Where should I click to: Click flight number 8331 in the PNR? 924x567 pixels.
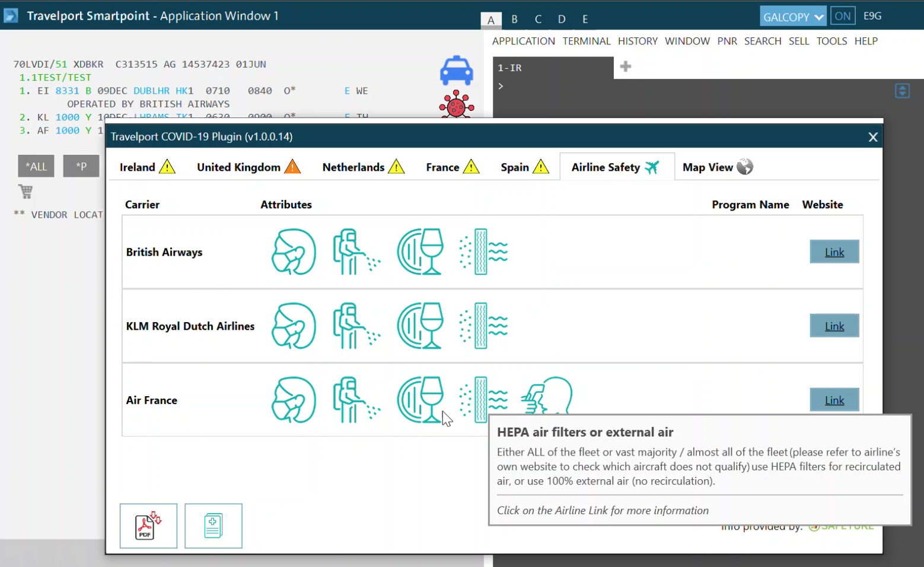pyautogui.click(x=67, y=91)
